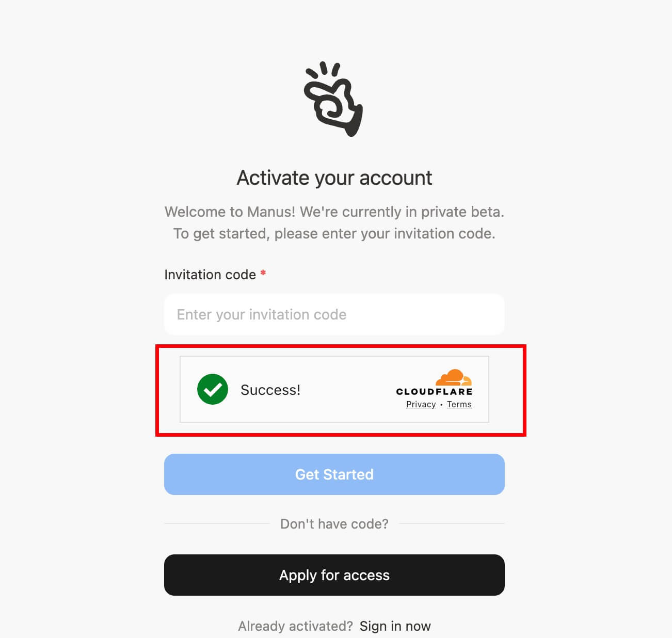This screenshot has width=672, height=638.
Task: Click the Get Started button
Action: (334, 474)
